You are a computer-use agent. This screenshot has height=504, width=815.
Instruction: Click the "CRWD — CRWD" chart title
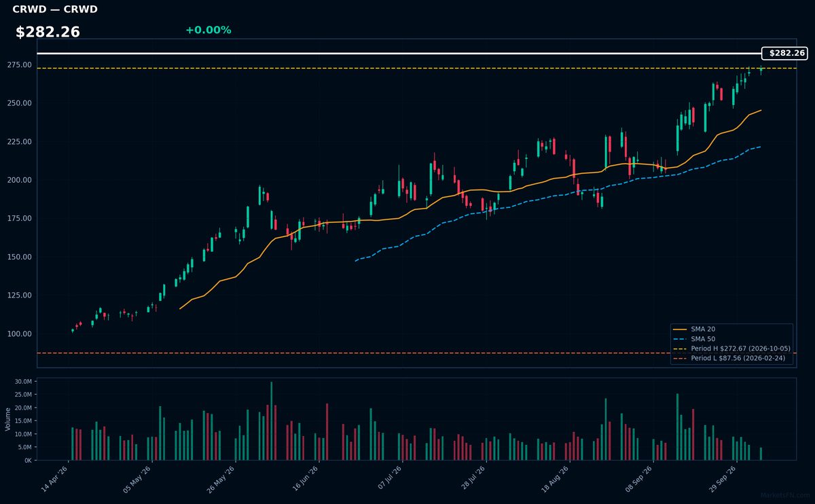(x=55, y=10)
